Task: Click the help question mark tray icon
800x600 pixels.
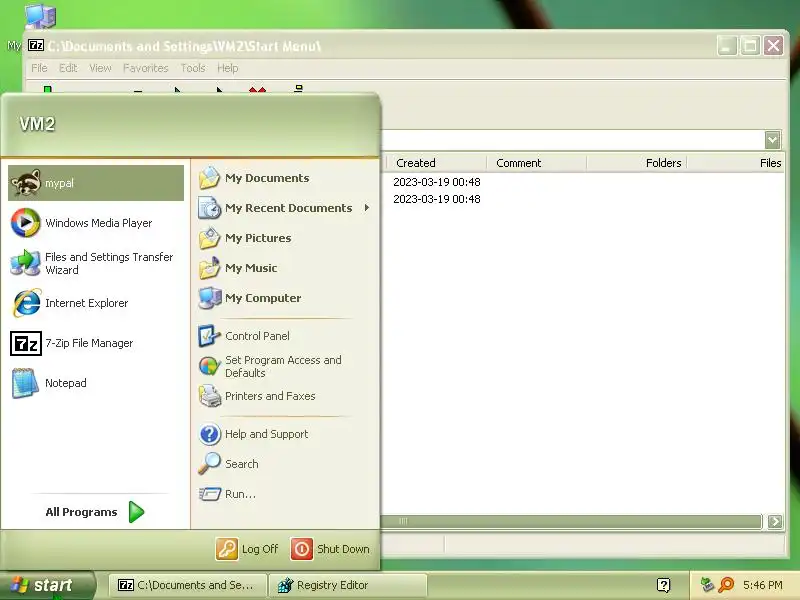Action: click(x=663, y=585)
